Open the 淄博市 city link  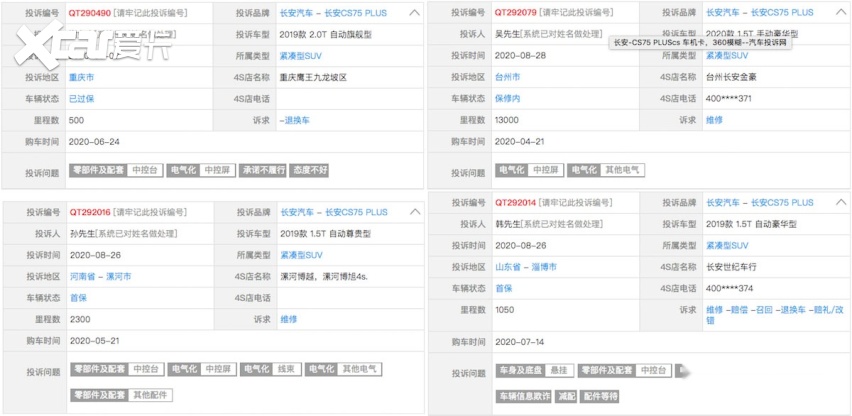tap(544, 267)
